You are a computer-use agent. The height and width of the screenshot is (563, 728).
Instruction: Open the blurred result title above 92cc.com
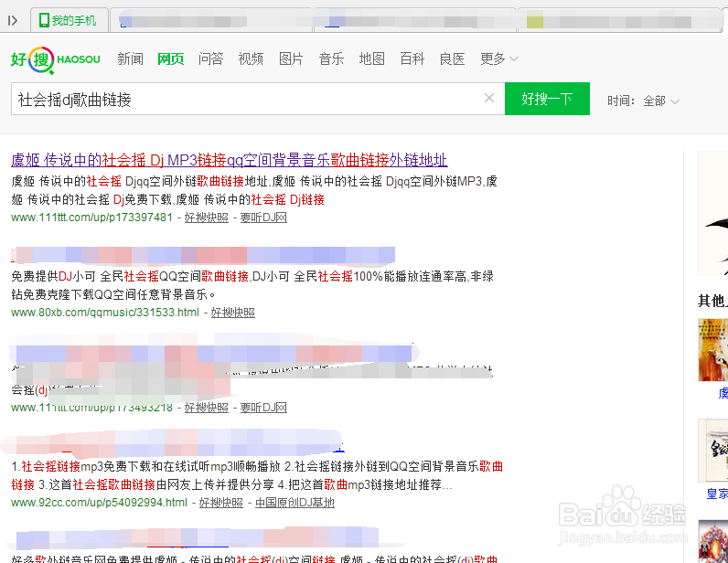[174, 443]
